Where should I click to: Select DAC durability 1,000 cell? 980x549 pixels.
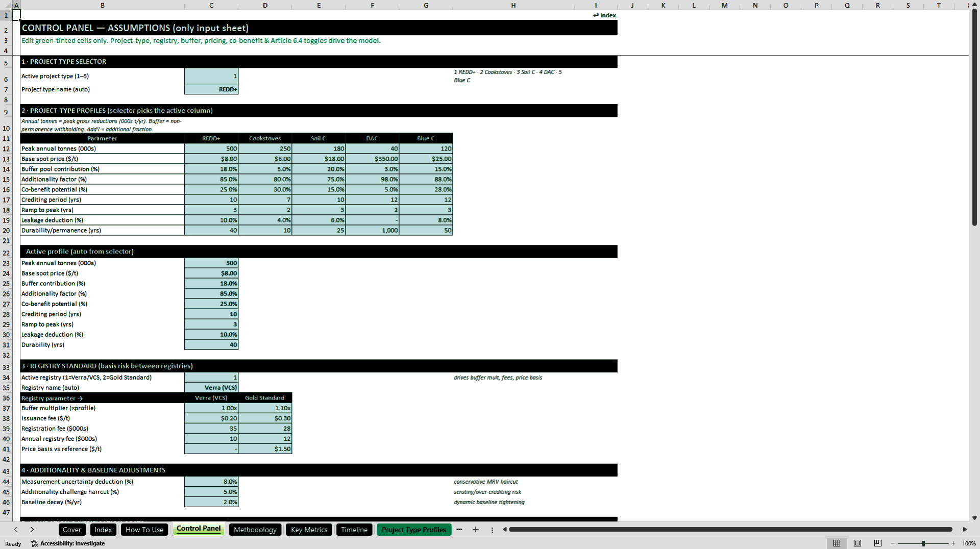pyautogui.click(x=372, y=230)
